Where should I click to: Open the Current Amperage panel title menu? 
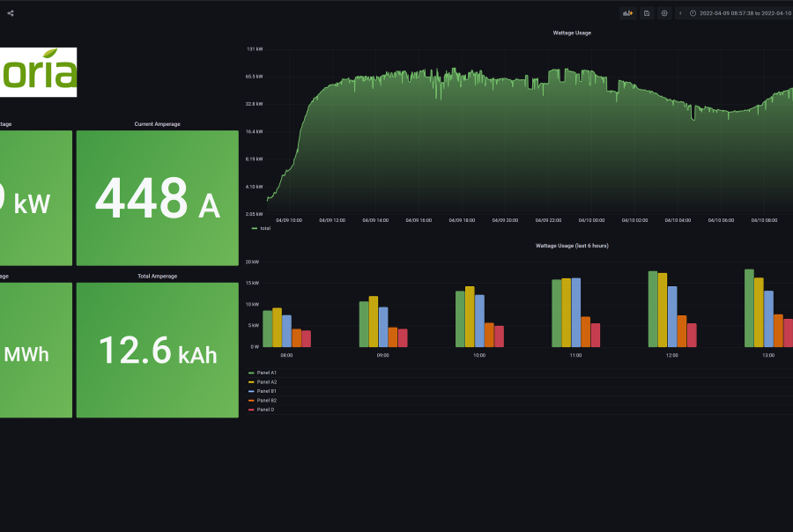157,124
